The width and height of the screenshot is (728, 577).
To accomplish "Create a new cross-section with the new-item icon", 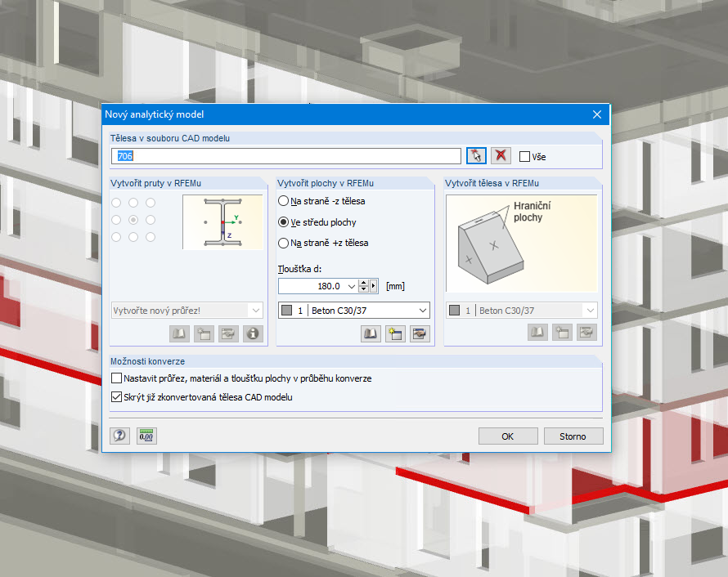I will point(204,333).
